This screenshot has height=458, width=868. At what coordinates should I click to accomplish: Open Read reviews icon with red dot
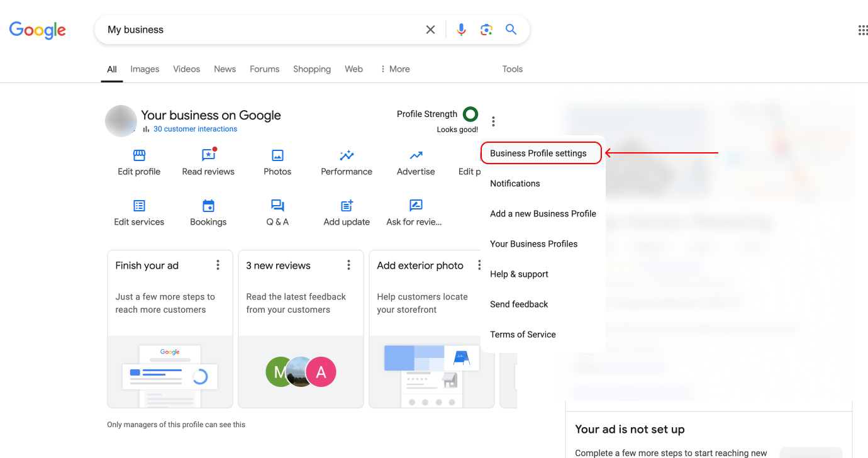(x=209, y=155)
